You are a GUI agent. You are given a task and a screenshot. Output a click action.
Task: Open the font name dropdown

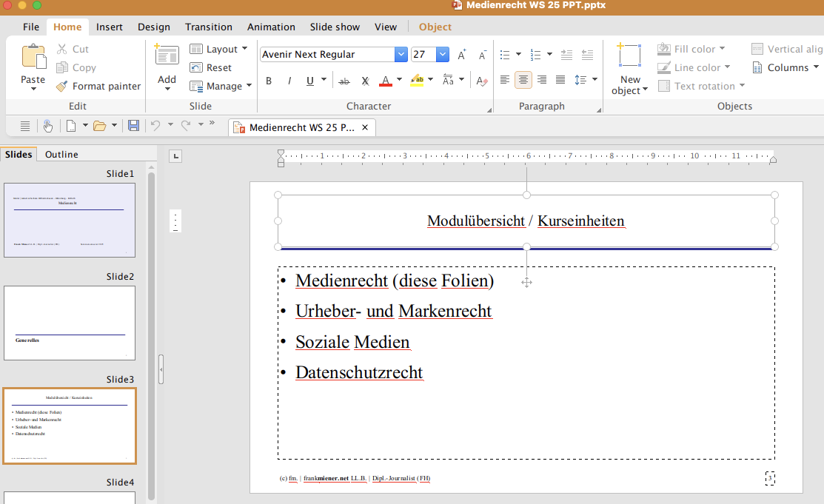click(401, 54)
